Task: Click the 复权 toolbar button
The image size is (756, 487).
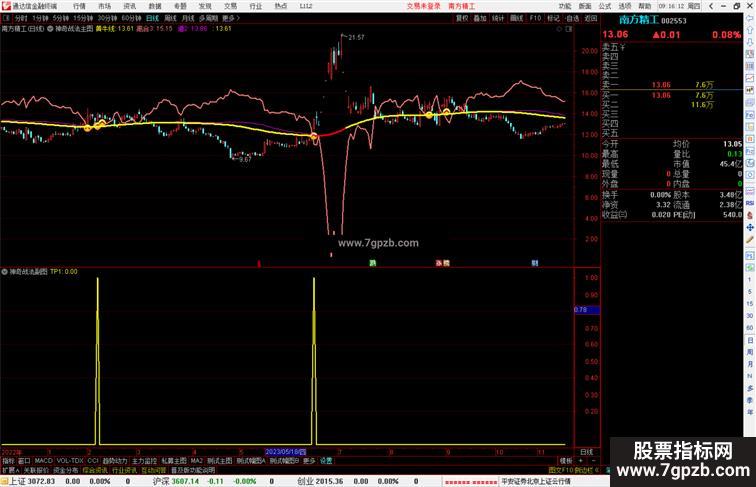Action: (x=462, y=18)
